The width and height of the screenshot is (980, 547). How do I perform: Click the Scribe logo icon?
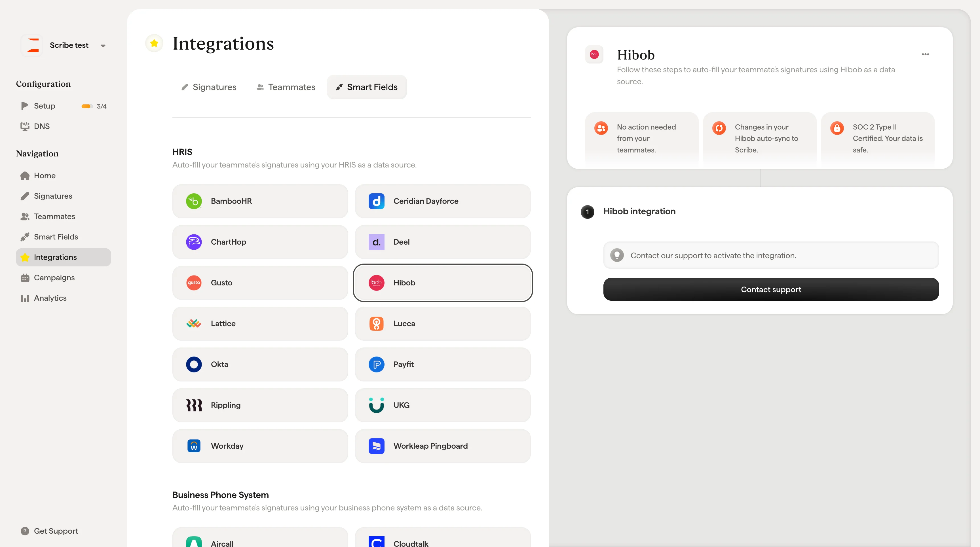point(33,45)
